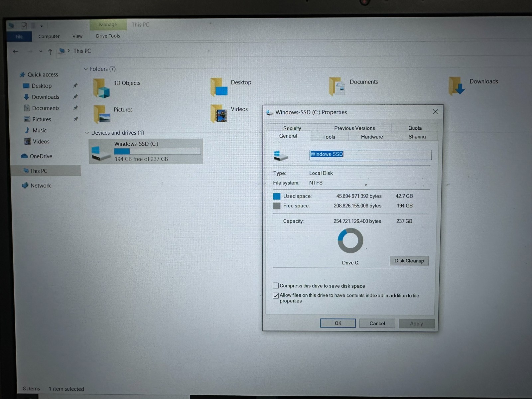
Task: Click the "254,721,126,400 bytes" capacity value
Action: [x=357, y=221]
